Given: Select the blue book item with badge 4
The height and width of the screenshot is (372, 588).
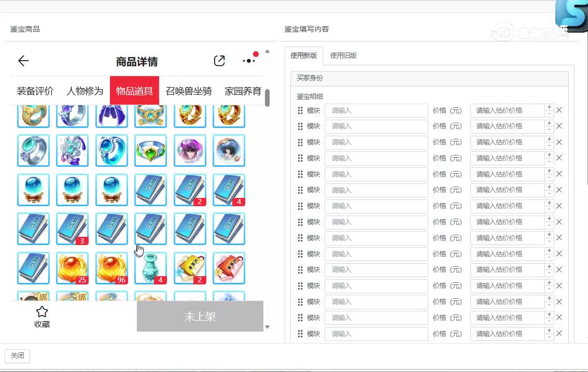Looking at the screenshot, I should [229, 190].
